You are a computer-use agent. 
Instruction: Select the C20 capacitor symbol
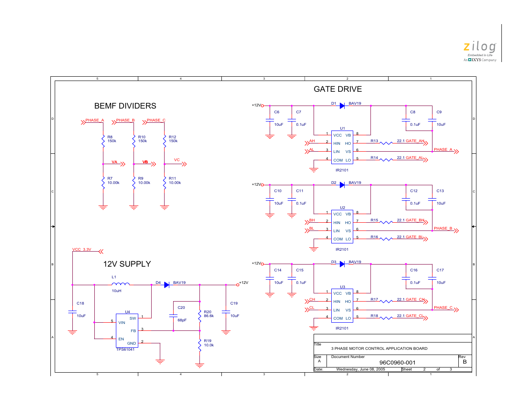173,315
